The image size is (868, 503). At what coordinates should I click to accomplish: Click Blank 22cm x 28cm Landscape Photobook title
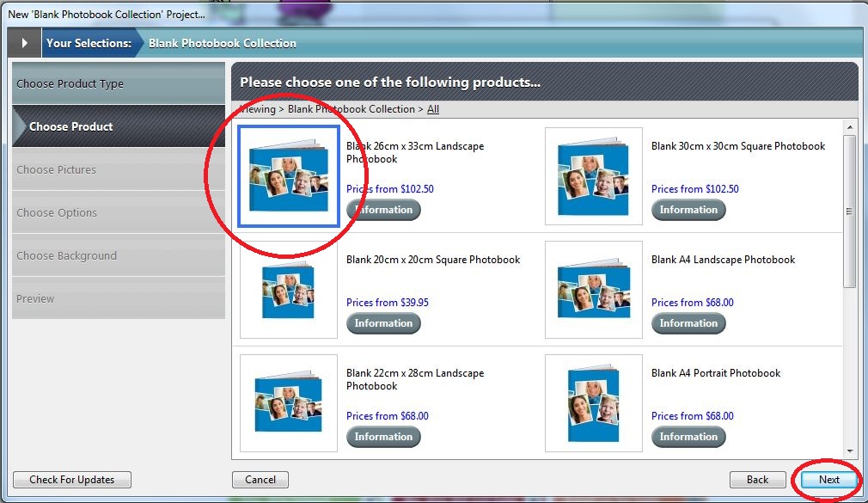(x=415, y=379)
